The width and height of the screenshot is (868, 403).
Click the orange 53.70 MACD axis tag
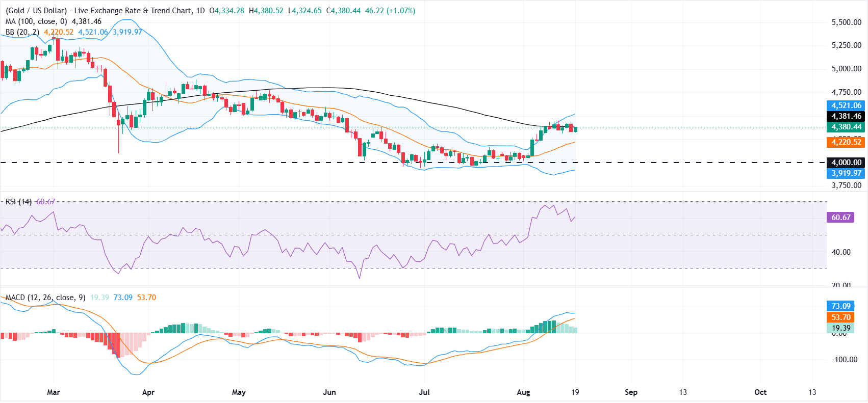[x=841, y=317]
